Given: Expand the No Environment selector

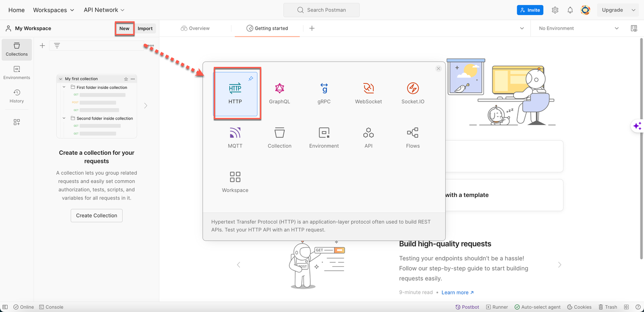Looking at the screenshot, I should click(579, 29).
